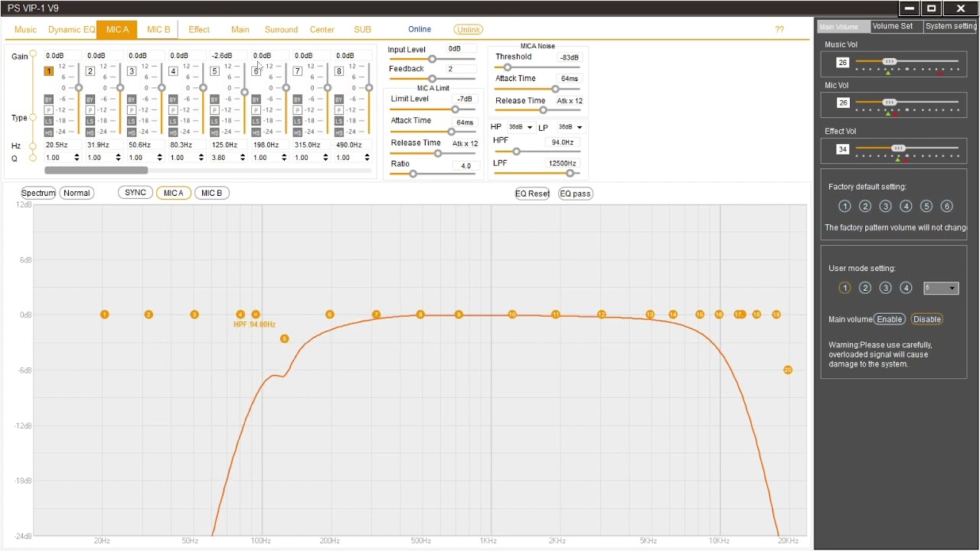This screenshot has width=980, height=551.
Task: Select EQ band number 5 box
Action: point(214,71)
